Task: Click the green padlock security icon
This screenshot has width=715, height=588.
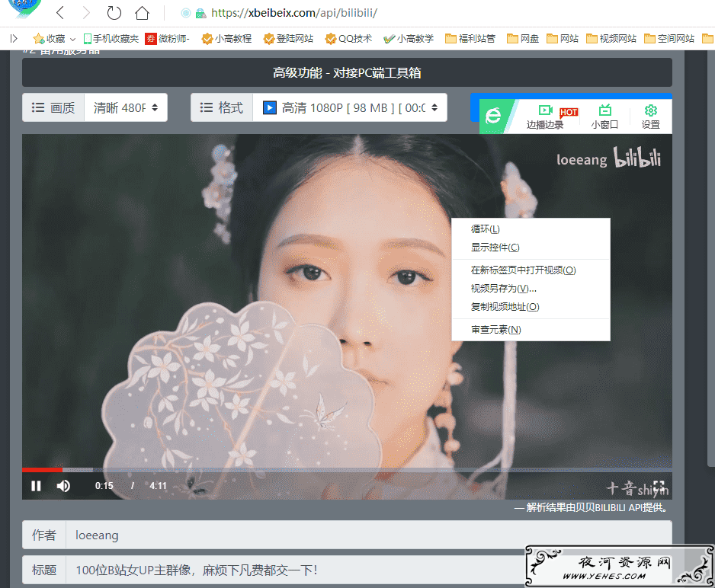Action: [x=200, y=13]
